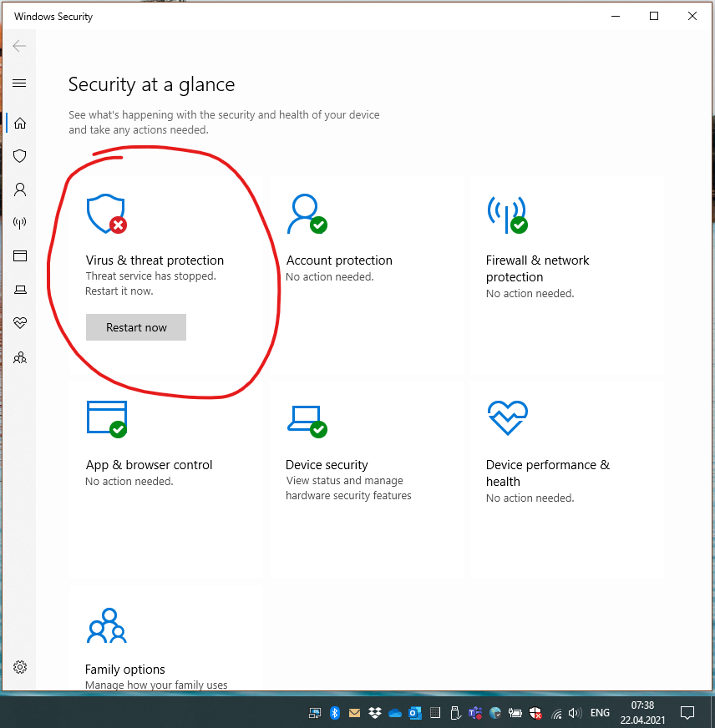Open the volume speaker tray icon
The width and height of the screenshot is (715, 728).
576,713
